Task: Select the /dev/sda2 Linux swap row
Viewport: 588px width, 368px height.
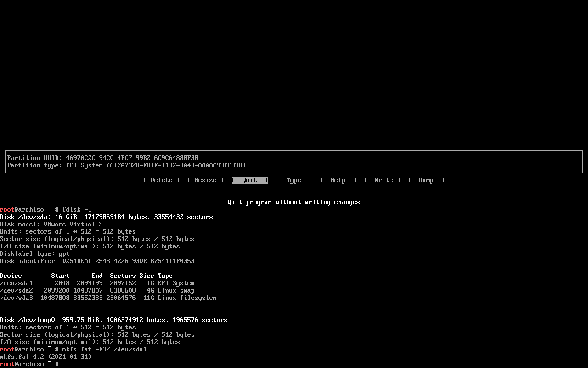Action: coord(97,291)
